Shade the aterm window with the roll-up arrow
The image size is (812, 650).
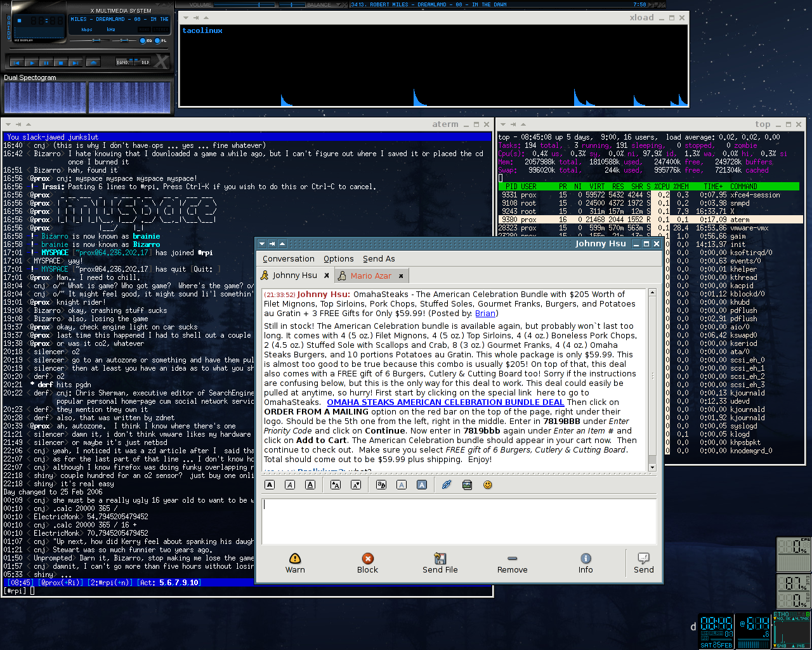(x=28, y=124)
